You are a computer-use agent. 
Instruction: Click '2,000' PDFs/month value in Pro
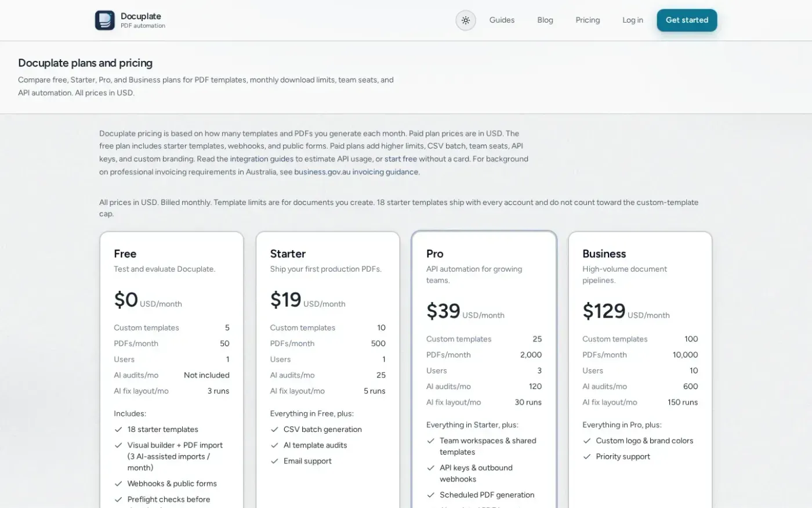[531, 355]
